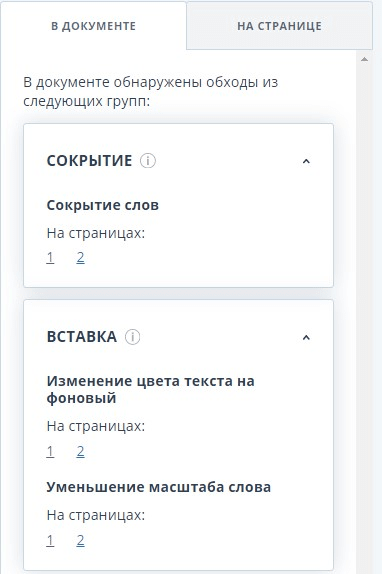Jump to page 2 under Уменьшение масштаба слова

[80, 540]
